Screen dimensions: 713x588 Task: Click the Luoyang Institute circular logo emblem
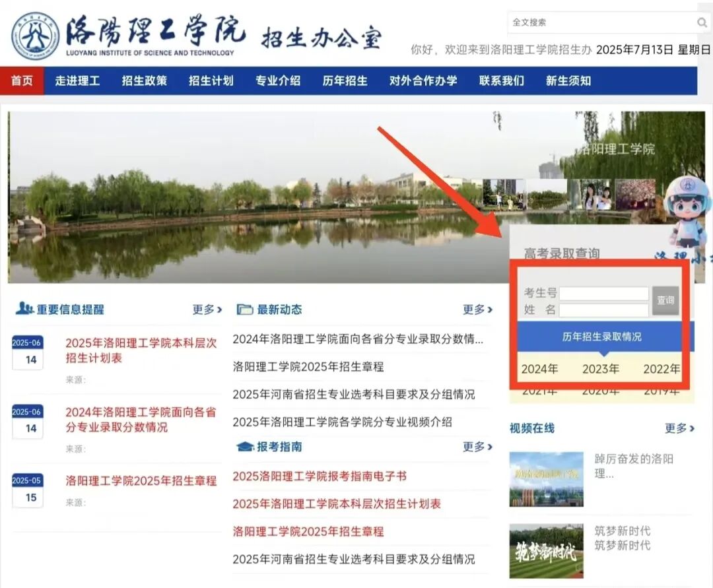[x=36, y=36]
